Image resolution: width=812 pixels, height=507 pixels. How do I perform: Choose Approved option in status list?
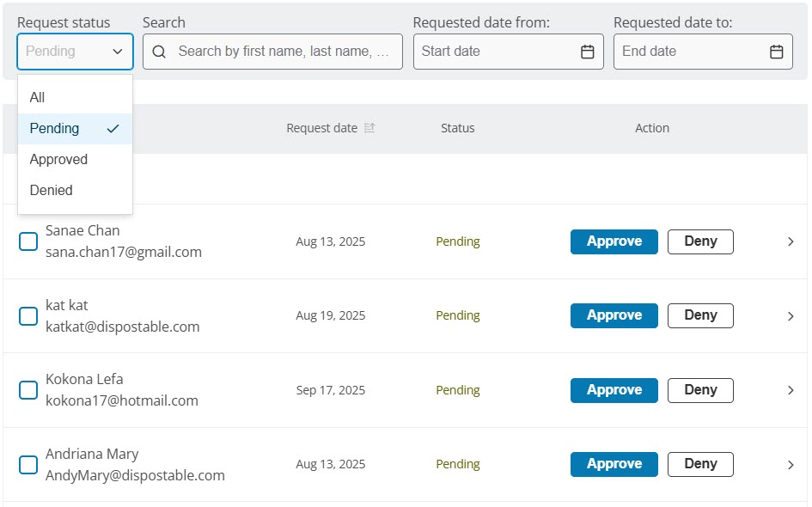(75, 160)
